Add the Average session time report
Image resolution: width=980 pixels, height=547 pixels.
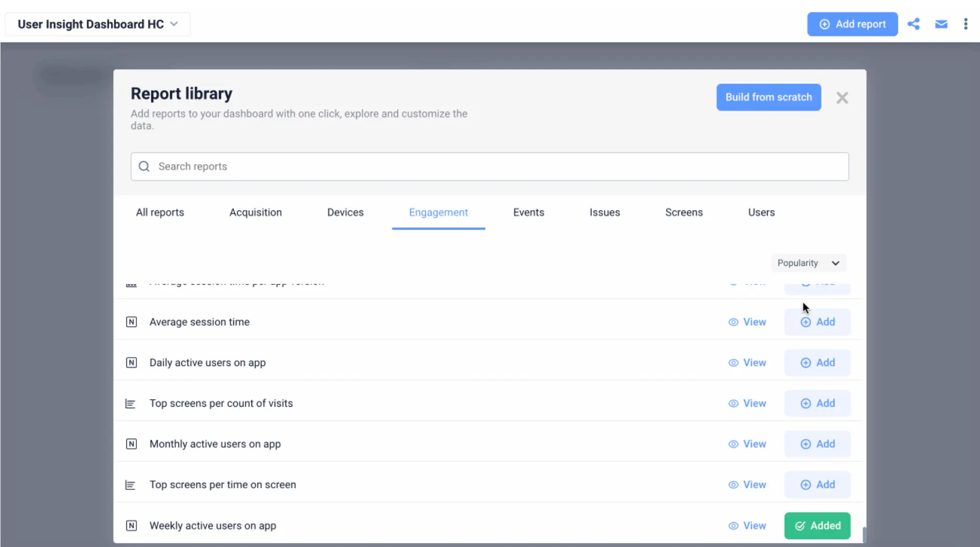[x=817, y=322]
